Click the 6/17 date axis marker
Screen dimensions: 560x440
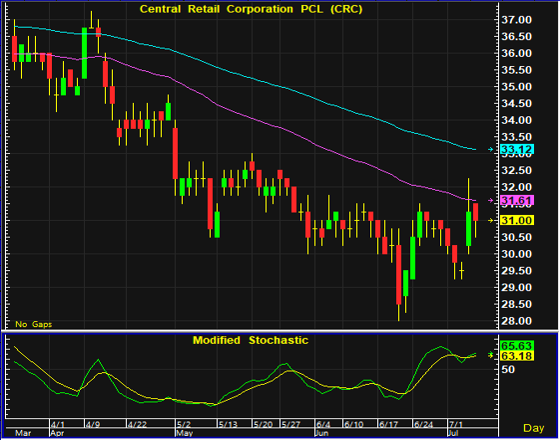tap(388, 425)
